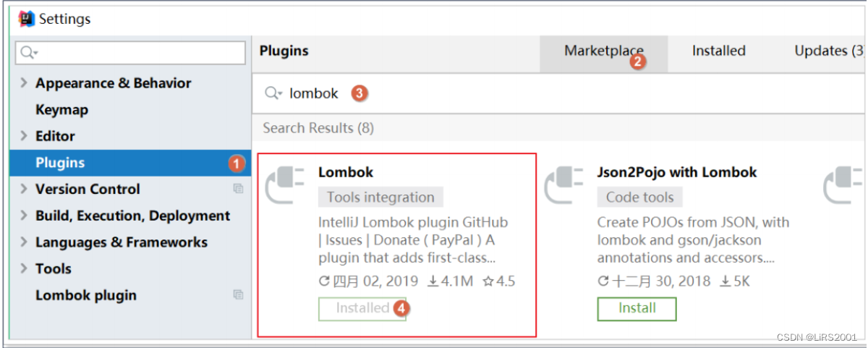Click the Lombok plugin plug icon
868x348 pixels.
285,185
